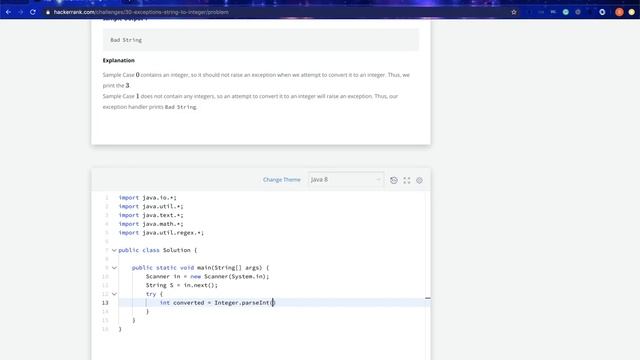Open the teal circular browser extension
Screen dimensions: 640x360
click(x=566, y=12)
